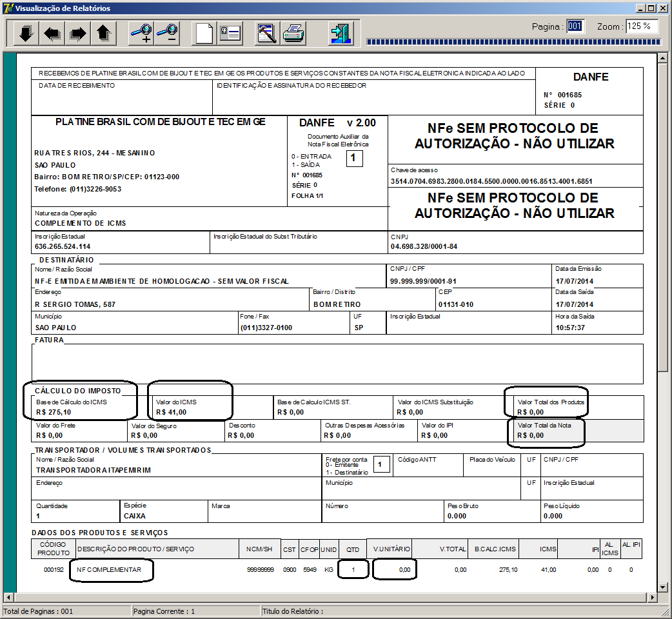The width and height of the screenshot is (672, 619).
Task: Click 'TRANSPORTADORA ITAPEMIRIM' carrier name
Action: tap(94, 470)
